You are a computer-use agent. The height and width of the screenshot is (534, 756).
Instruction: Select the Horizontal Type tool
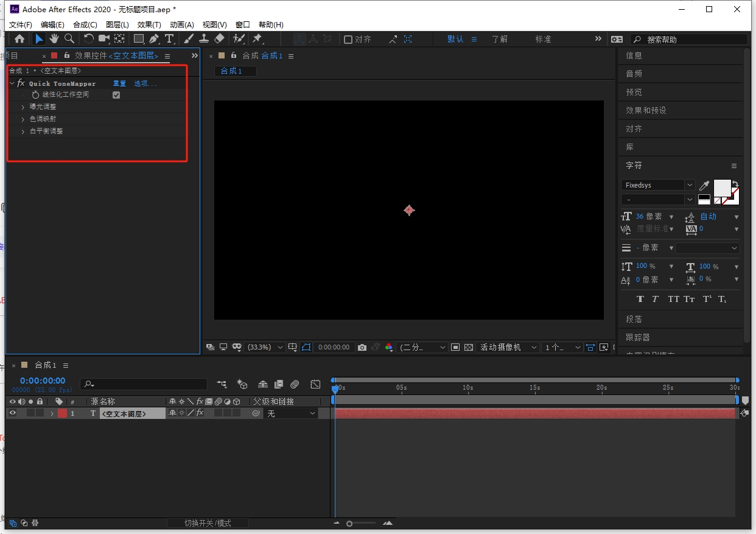pos(170,39)
